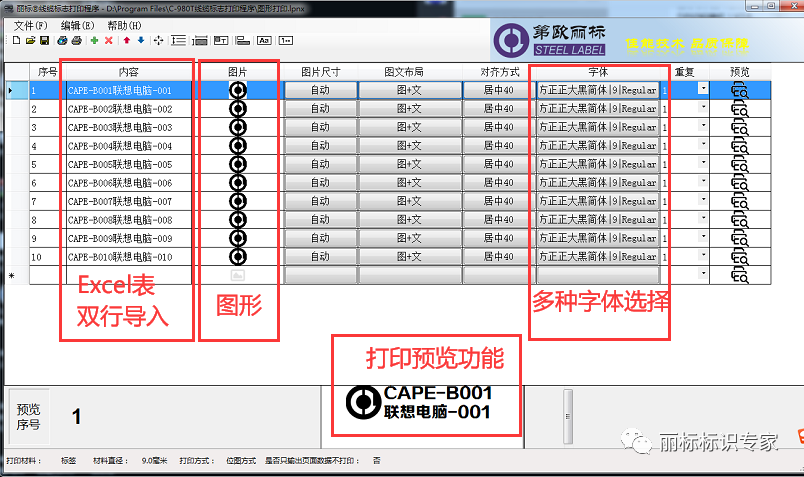Click the 图片尺寸 column header
The height and width of the screenshot is (477, 804).
coord(320,72)
